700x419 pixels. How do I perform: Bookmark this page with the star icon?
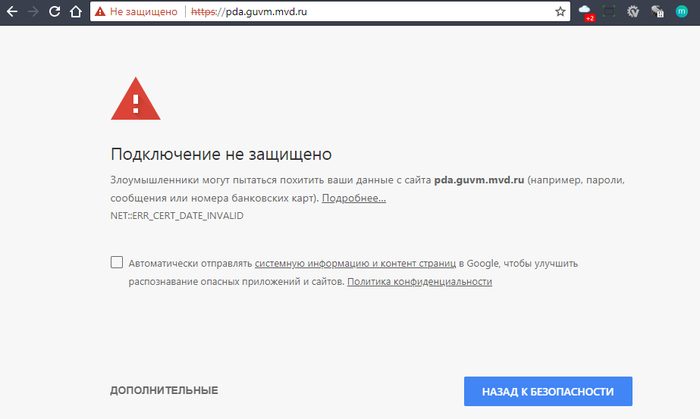[560, 12]
